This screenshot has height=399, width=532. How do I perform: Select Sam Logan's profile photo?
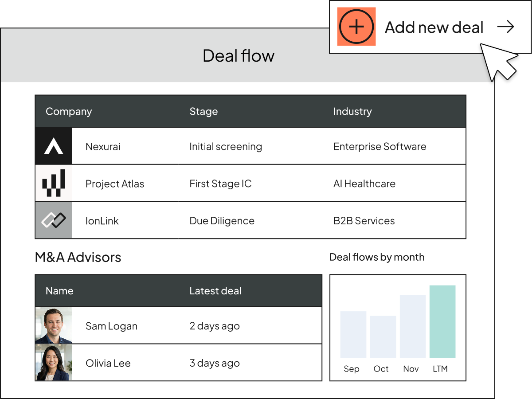point(53,325)
